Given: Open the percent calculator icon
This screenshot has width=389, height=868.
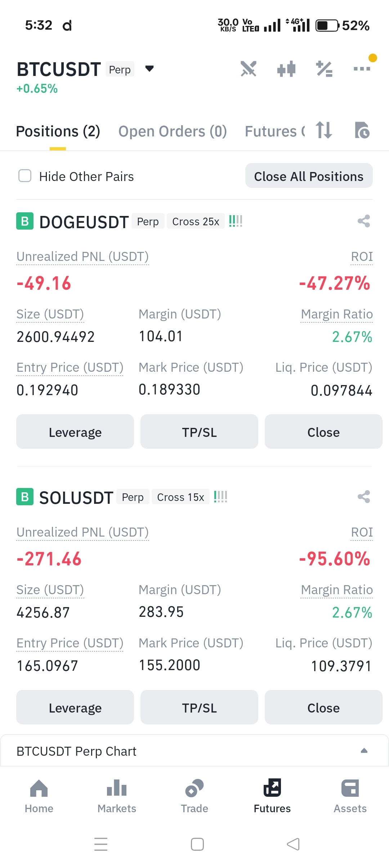Looking at the screenshot, I should click(x=324, y=69).
